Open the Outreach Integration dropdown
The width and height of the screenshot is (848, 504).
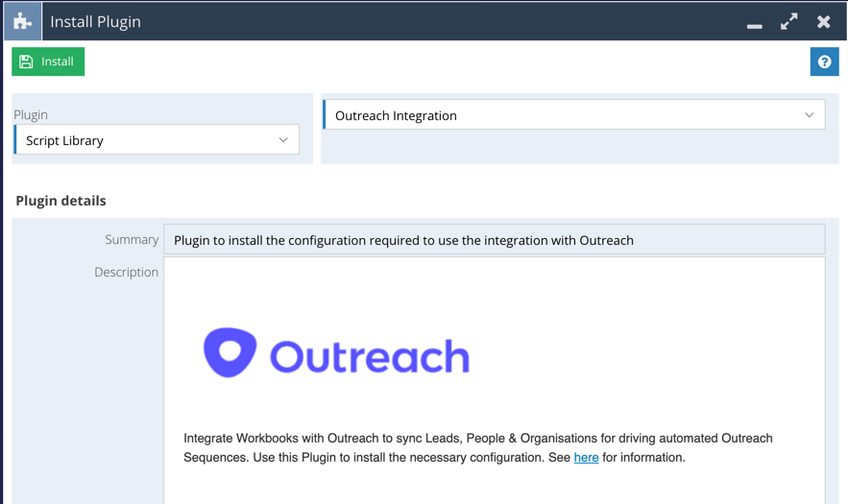(x=573, y=114)
